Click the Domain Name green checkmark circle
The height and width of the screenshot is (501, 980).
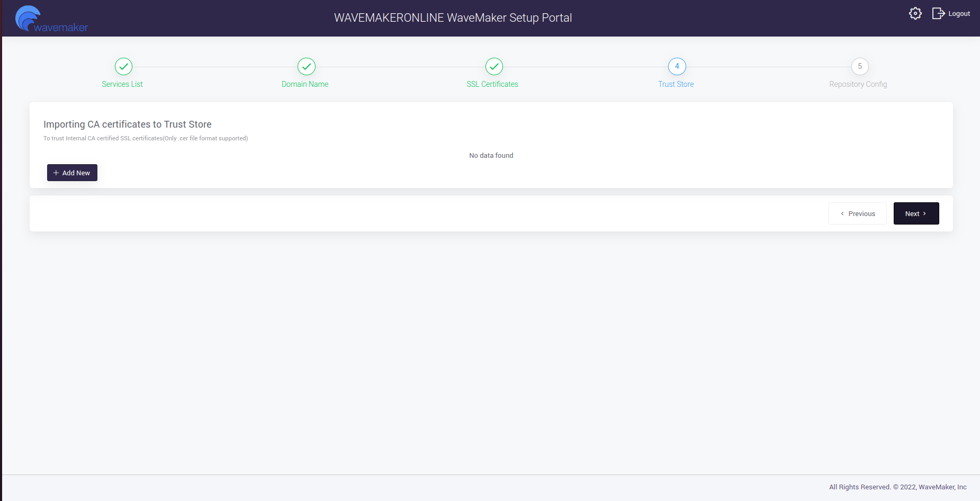[x=306, y=67]
